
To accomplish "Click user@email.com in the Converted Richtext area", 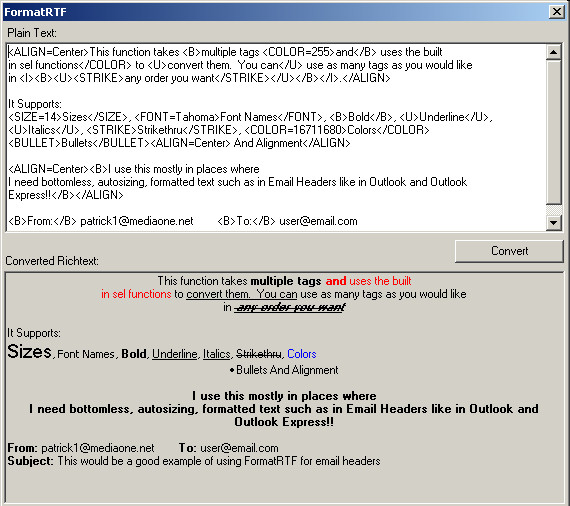I will point(239,448).
